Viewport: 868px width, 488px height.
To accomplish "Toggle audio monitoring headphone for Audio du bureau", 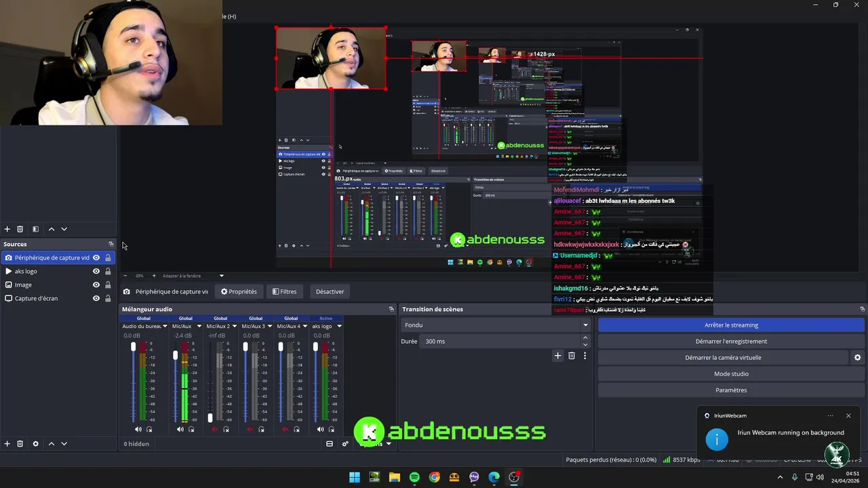I will 149,429.
